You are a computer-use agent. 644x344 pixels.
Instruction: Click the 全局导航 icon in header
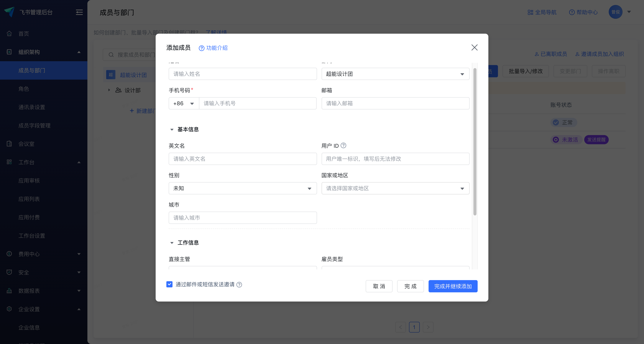[530, 12]
